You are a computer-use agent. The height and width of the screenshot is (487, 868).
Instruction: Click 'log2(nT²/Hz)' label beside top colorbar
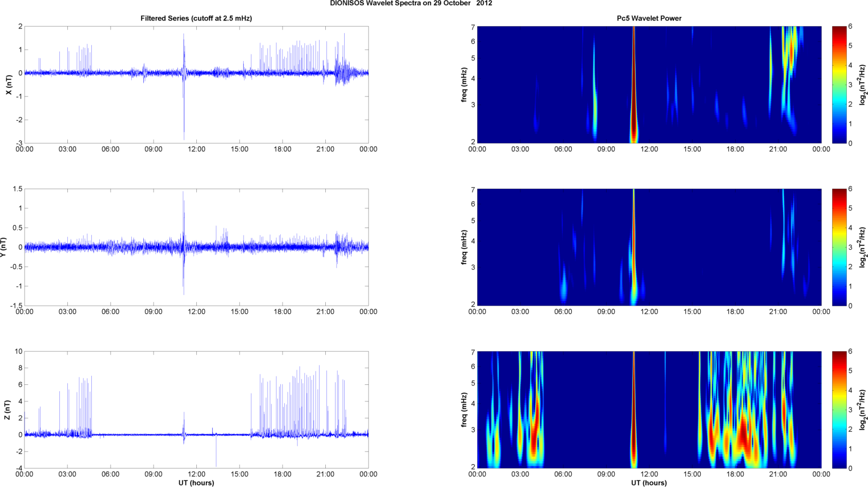[x=863, y=84]
